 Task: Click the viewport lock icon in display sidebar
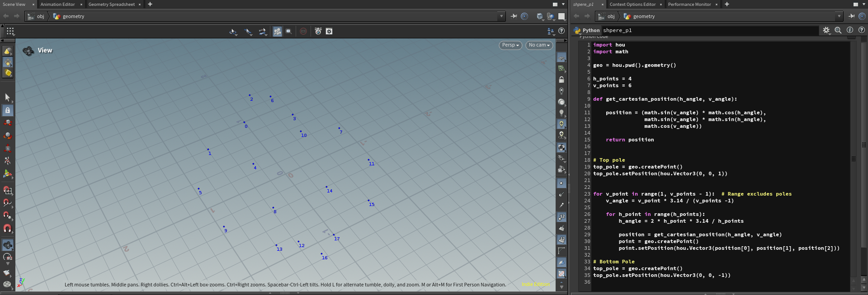561,80
